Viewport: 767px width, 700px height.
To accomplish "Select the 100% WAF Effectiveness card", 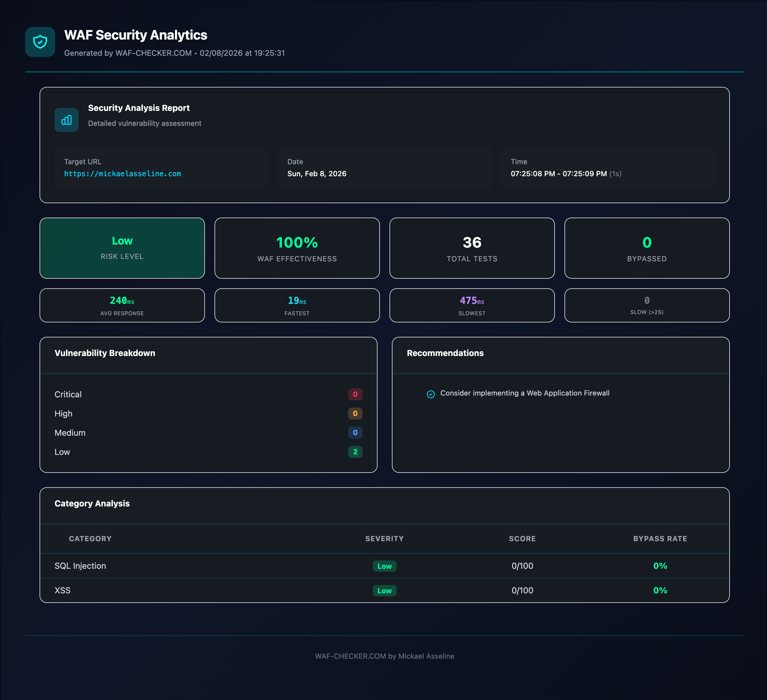I will click(x=297, y=248).
